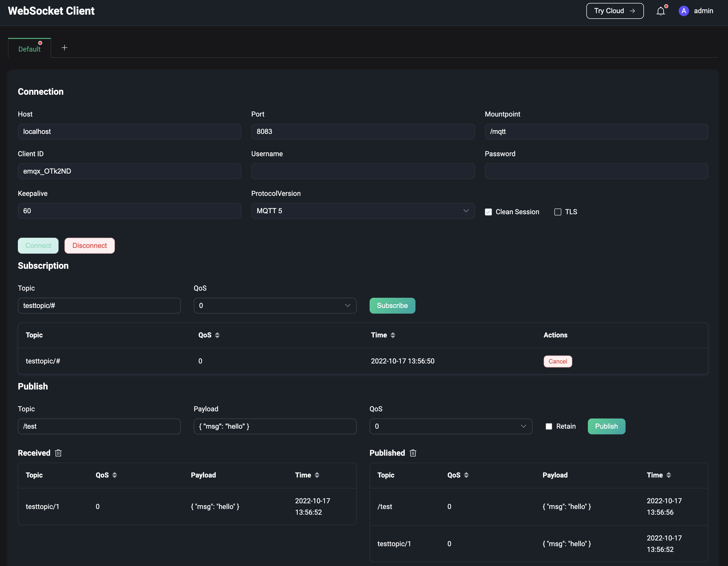Sort subscription table by Time
The height and width of the screenshot is (566, 728).
click(393, 335)
